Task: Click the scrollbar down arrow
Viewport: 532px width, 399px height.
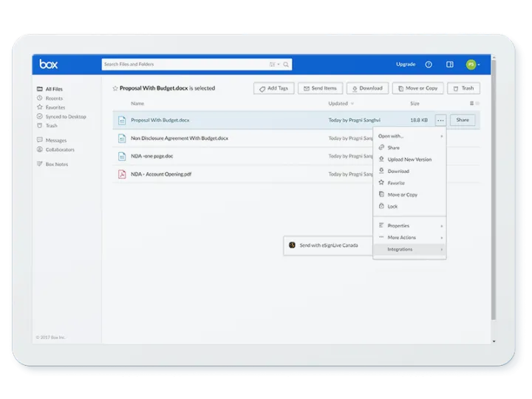Action: pos(494,341)
